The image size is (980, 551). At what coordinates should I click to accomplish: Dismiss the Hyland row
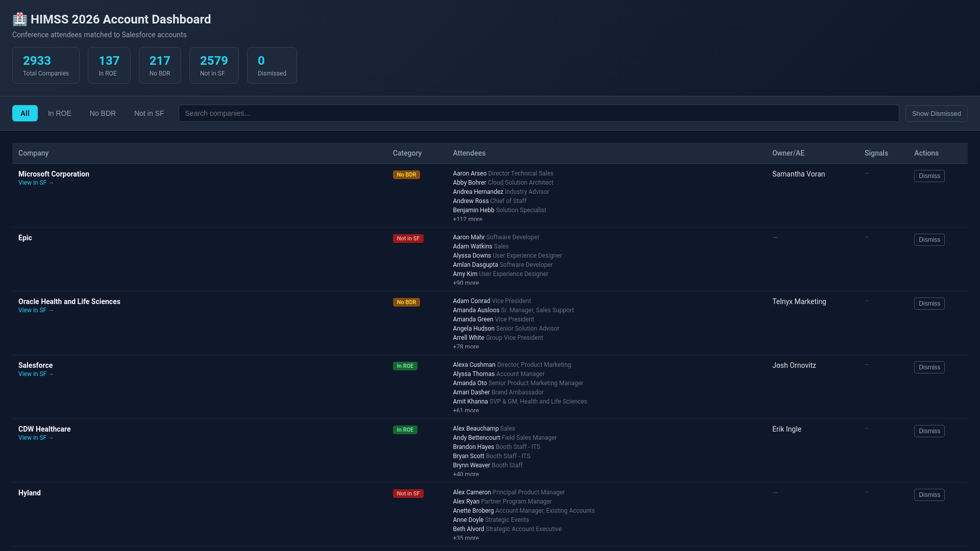pos(929,495)
